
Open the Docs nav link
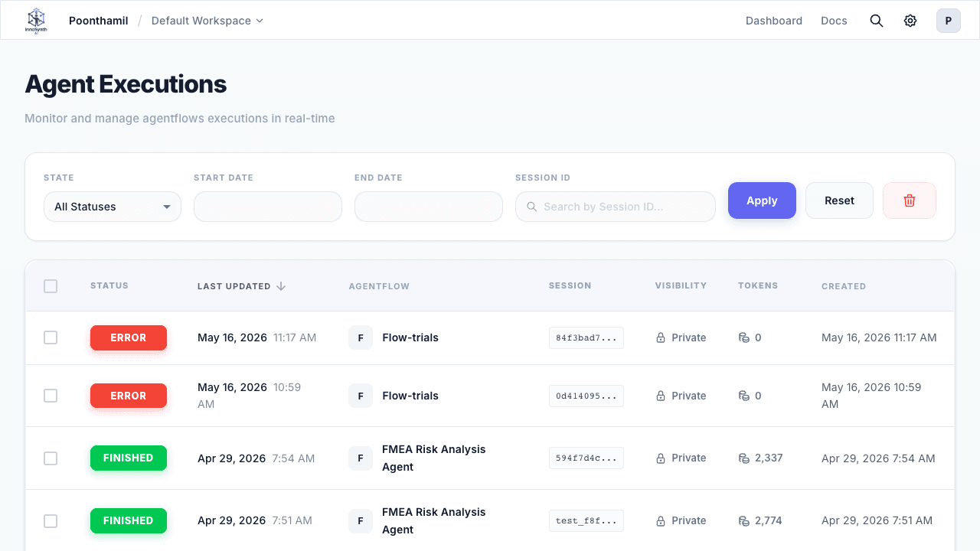click(834, 21)
